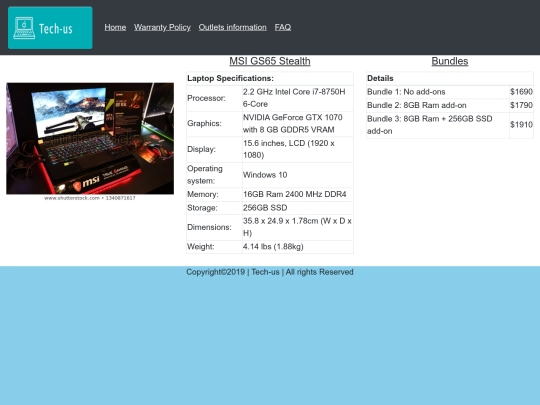Click the Storage label
The image size is (540, 405).
tap(202, 208)
